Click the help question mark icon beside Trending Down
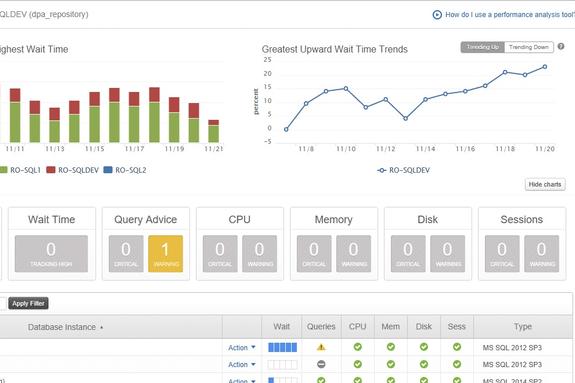 click(x=561, y=47)
